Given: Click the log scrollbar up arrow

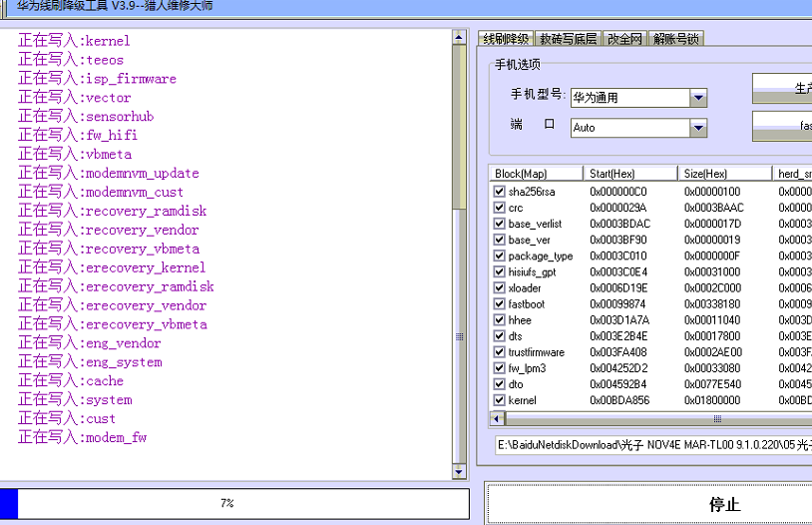Looking at the screenshot, I should click(459, 37).
